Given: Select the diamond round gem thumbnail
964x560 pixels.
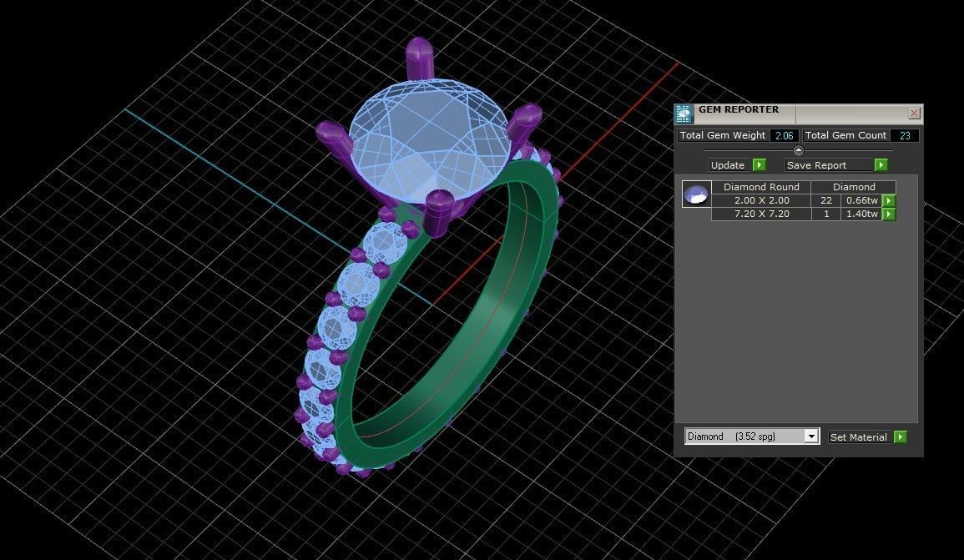Looking at the screenshot, I should 697,194.
